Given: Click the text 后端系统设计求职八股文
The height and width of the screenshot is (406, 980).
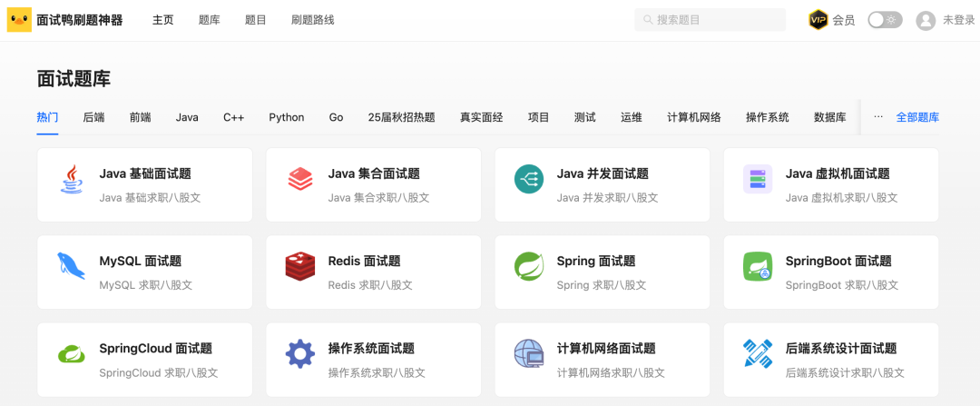Looking at the screenshot, I should click(845, 372).
